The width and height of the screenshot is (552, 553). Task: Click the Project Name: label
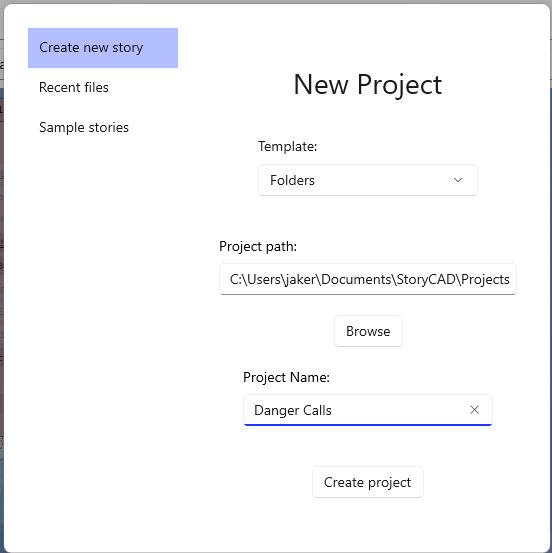(x=286, y=377)
